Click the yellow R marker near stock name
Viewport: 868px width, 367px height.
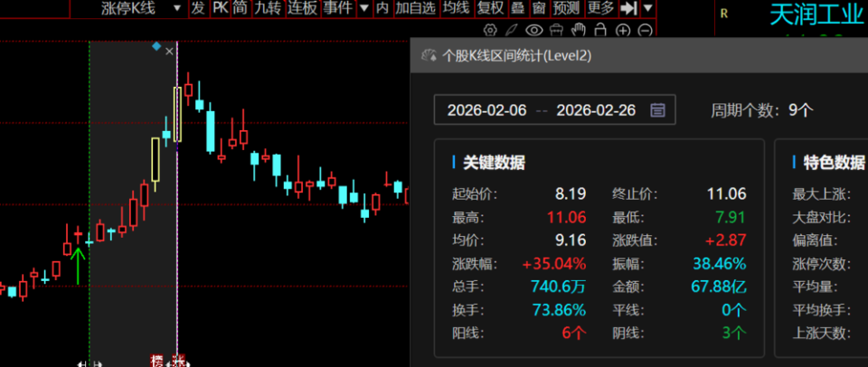pos(724,14)
